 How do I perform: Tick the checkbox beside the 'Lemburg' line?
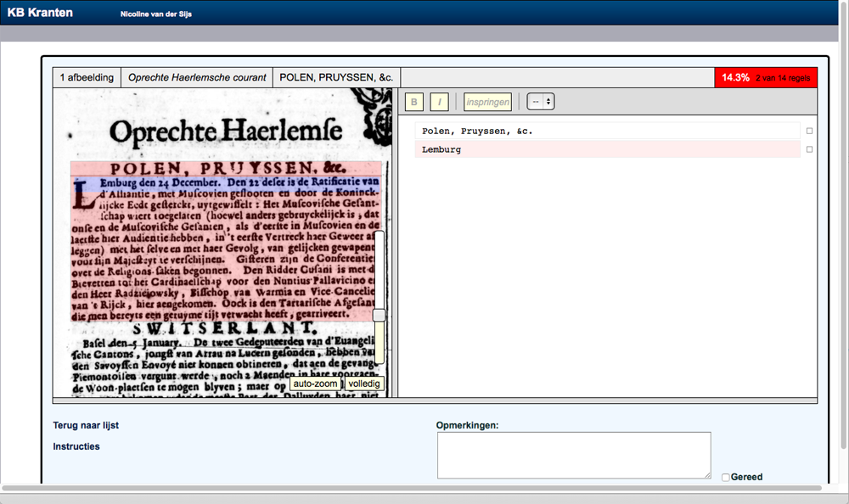click(809, 149)
